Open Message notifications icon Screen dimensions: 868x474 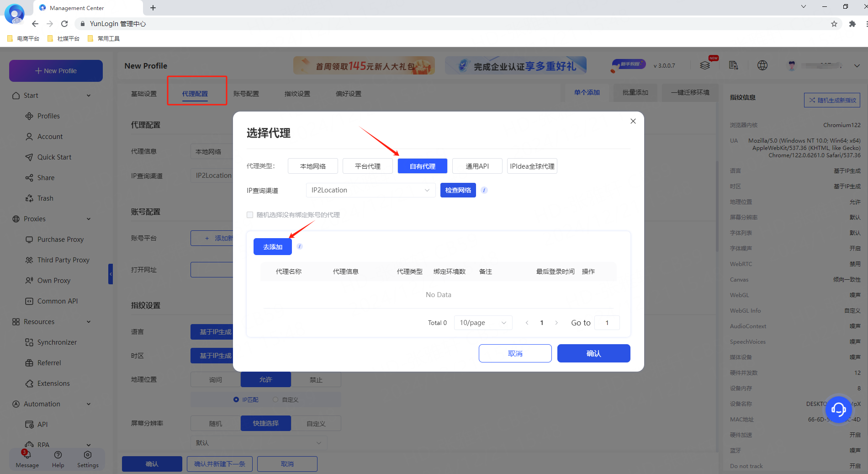[x=27, y=455]
